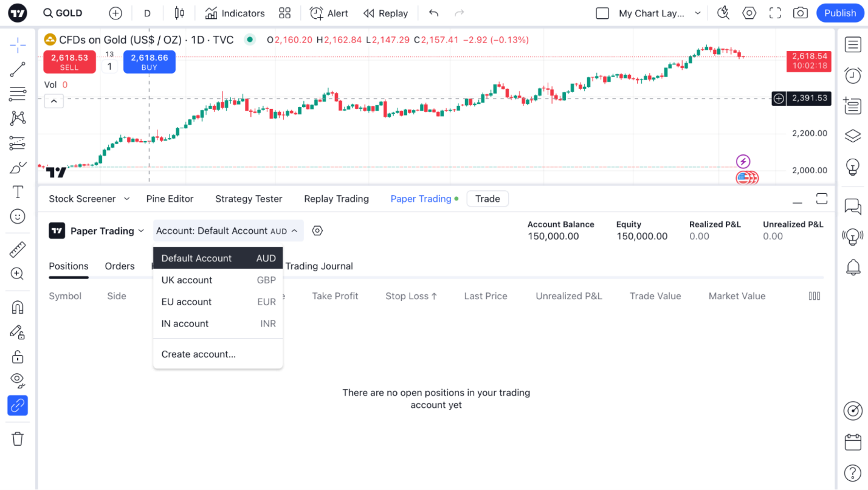868x490 pixels.
Task: Select the Paper Trading tab
Action: click(x=424, y=199)
